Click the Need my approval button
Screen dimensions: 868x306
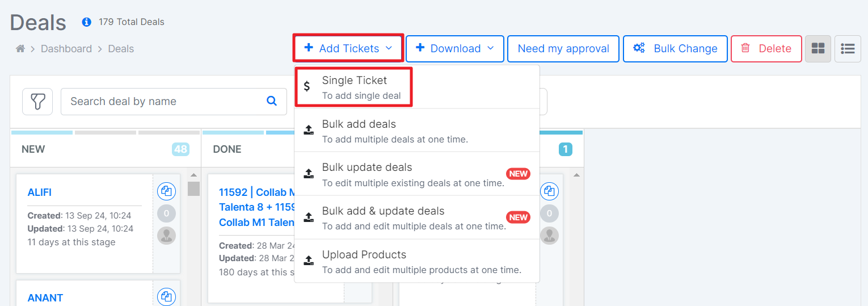(563, 49)
